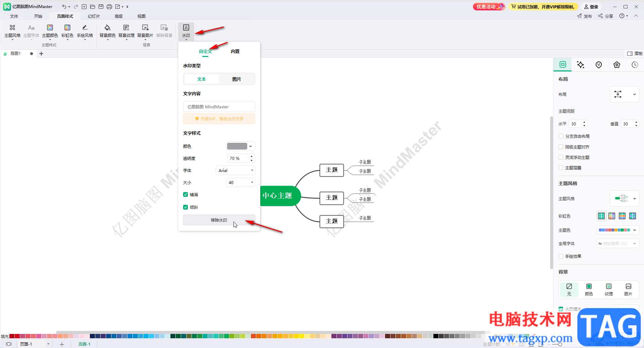This screenshot has height=348, width=644.
Task: Enable 灵活浮动主题 checkbox
Action: click(561, 157)
